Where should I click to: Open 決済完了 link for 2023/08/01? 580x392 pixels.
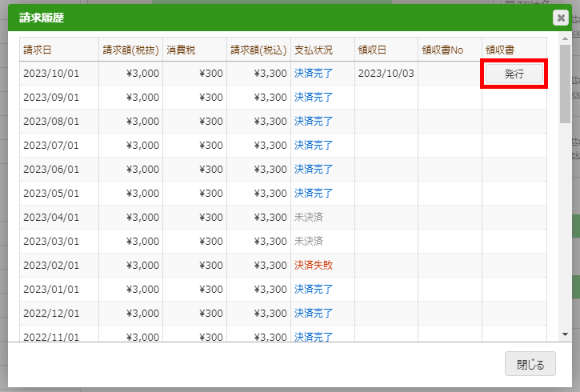pyautogui.click(x=314, y=122)
